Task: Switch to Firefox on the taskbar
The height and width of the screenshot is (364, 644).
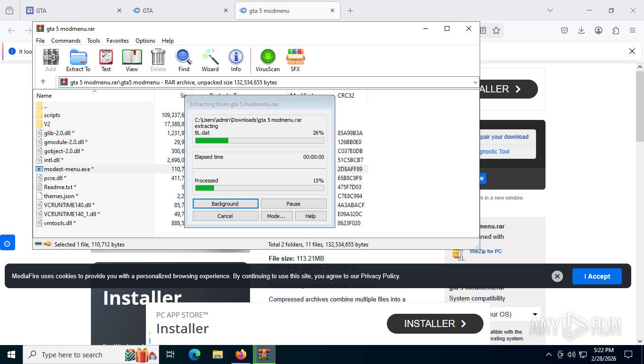Action: click(x=241, y=355)
